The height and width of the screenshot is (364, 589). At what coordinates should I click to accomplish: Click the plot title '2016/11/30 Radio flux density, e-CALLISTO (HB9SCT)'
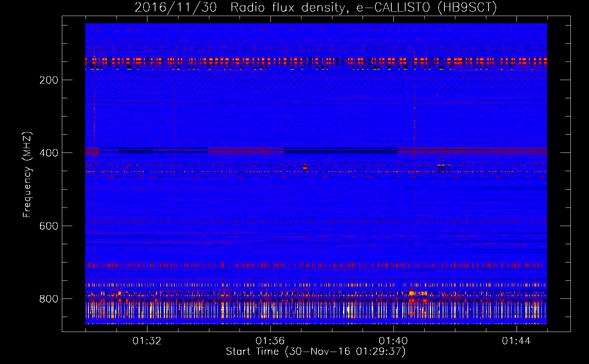316,7
